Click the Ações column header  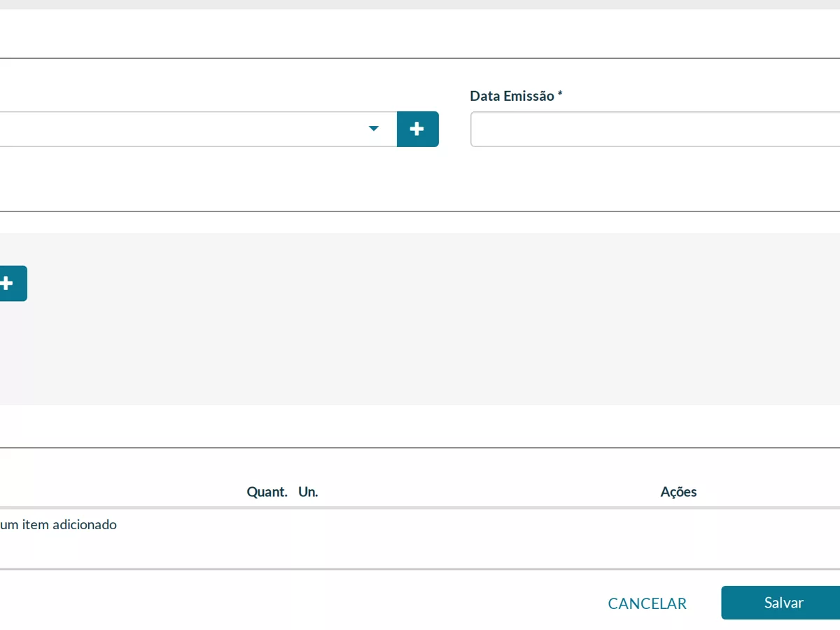(678, 492)
